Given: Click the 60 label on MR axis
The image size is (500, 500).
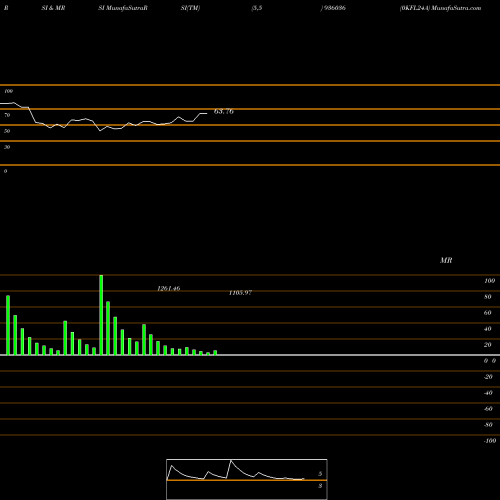Looking at the screenshot, I should tap(488, 313).
